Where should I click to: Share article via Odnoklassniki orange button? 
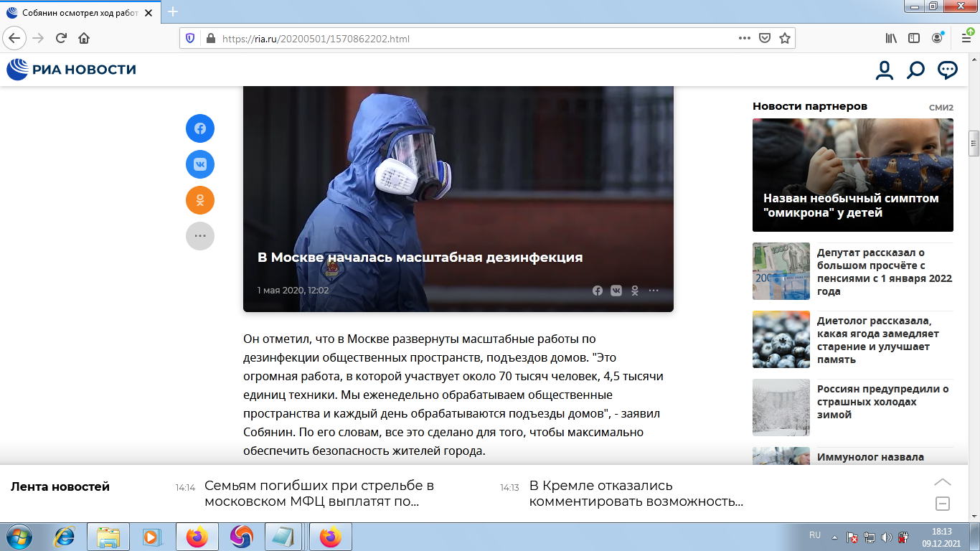[200, 200]
